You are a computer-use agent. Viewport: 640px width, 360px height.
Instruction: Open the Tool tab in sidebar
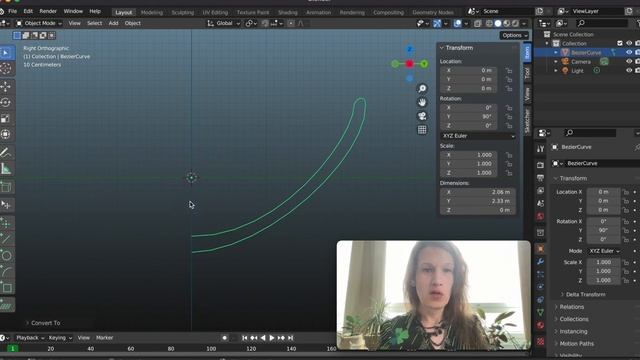527,73
